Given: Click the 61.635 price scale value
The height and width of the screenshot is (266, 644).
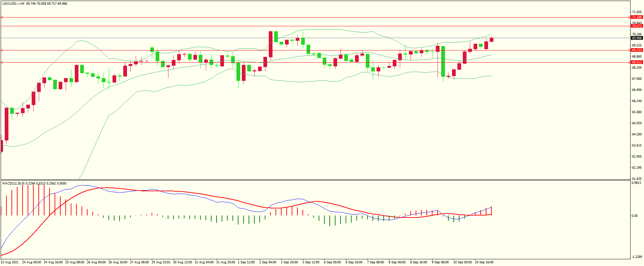Looking at the screenshot, I should pos(637,179).
